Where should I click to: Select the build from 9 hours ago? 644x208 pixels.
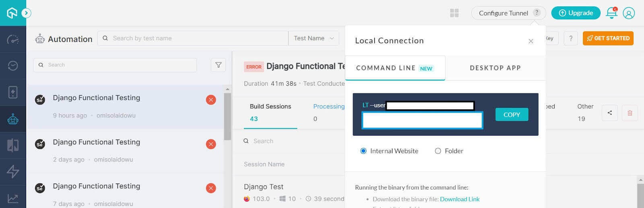125,107
